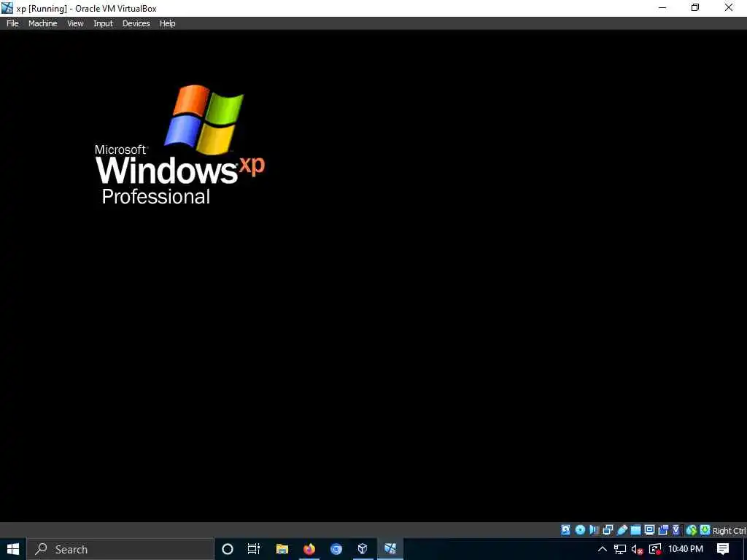
Task: Minimize the VirtualBox window
Action: point(662,7)
